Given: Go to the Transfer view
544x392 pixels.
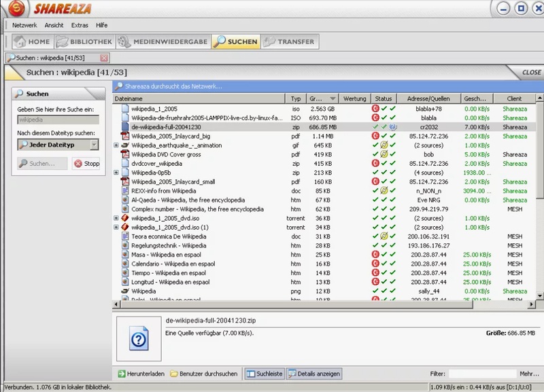Looking at the screenshot, I should [290, 41].
